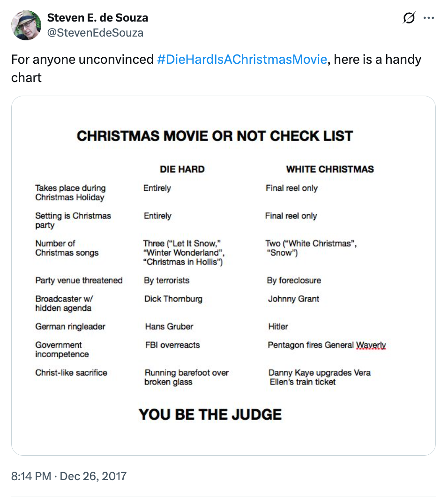Image resolution: width=448 pixels, height=497 pixels.
Task: Click the "Hans Gruber" entry in chart
Action: 169,326
